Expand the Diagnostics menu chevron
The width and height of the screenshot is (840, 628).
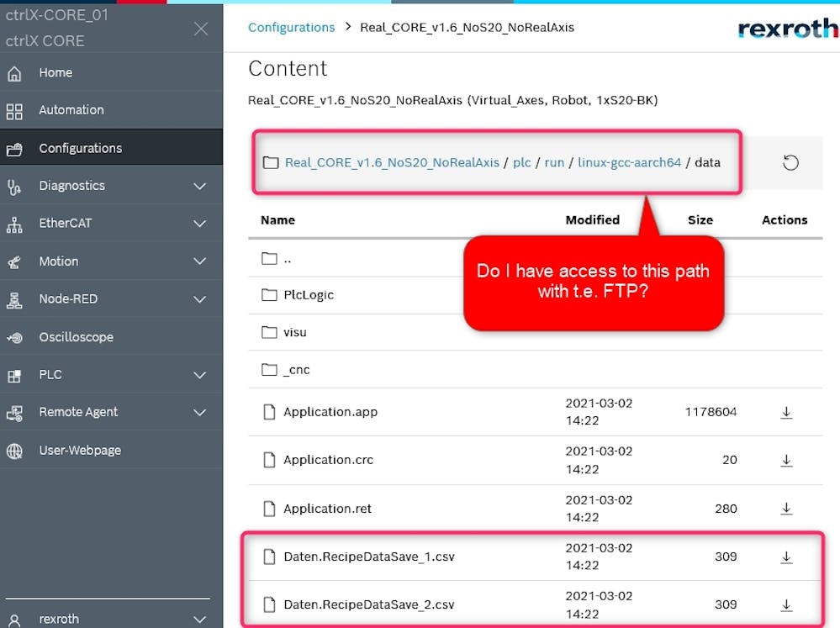pyautogui.click(x=199, y=186)
